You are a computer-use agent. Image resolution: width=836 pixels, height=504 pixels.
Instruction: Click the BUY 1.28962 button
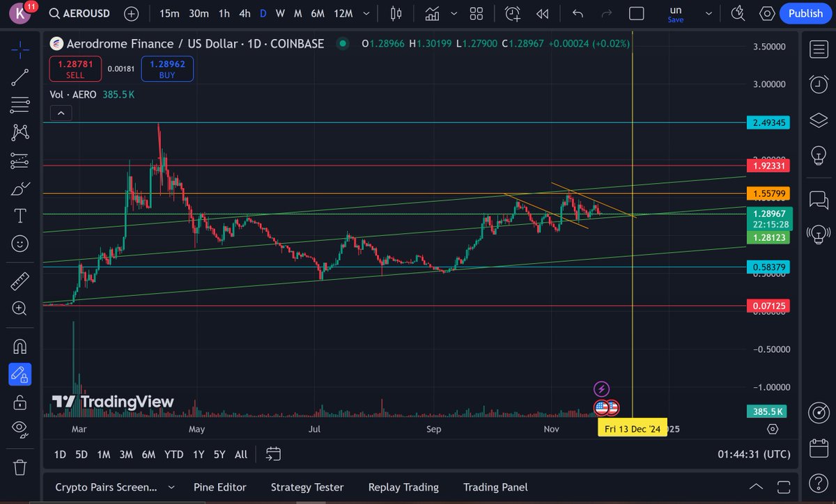[x=167, y=69]
